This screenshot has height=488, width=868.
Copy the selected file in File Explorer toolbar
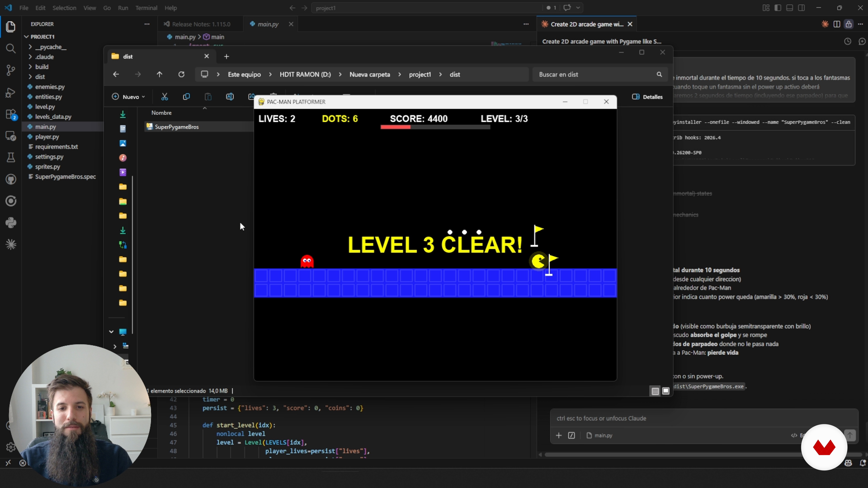coord(186,97)
